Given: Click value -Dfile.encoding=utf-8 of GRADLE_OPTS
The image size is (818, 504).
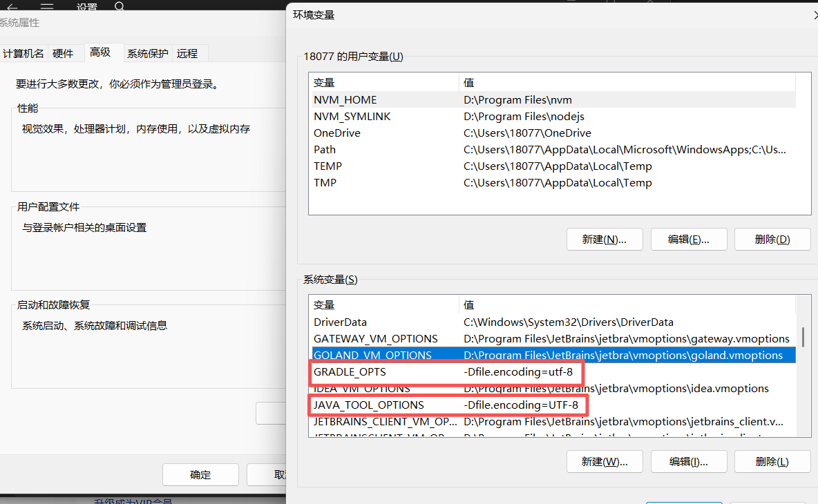Looking at the screenshot, I should 518,371.
